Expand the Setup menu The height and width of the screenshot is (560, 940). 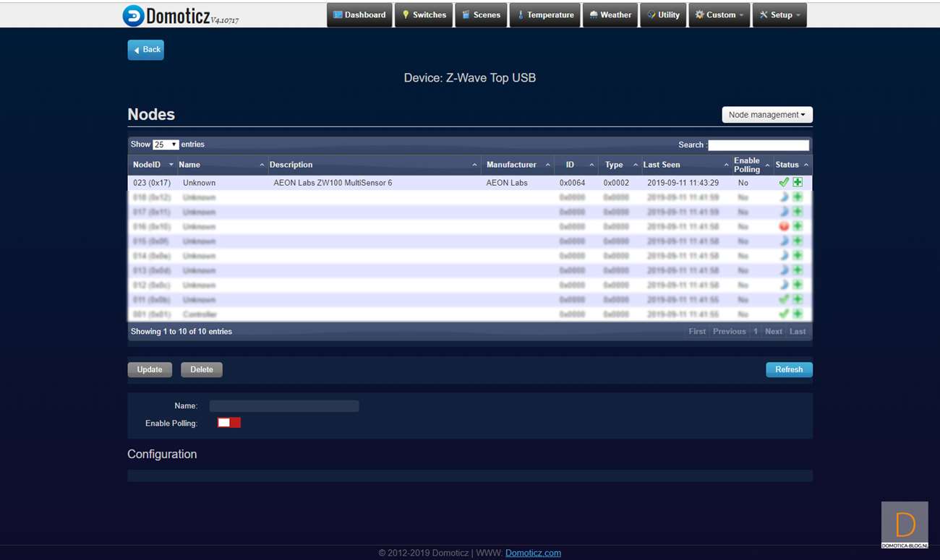click(x=779, y=15)
